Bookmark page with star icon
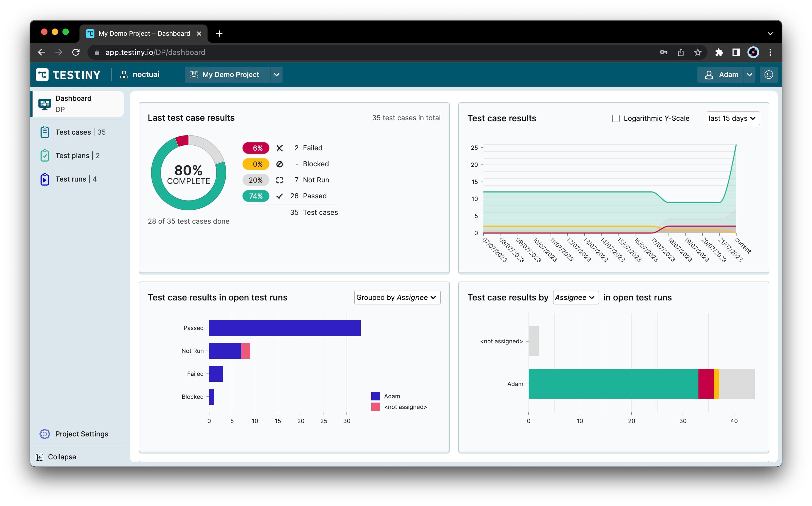 point(698,52)
